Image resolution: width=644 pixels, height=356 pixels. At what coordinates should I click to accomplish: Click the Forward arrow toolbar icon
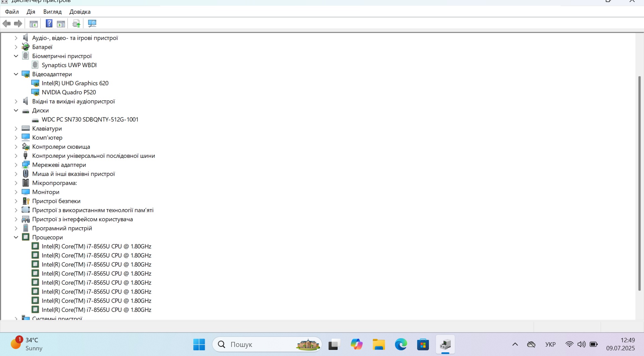pyautogui.click(x=18, y=23)
